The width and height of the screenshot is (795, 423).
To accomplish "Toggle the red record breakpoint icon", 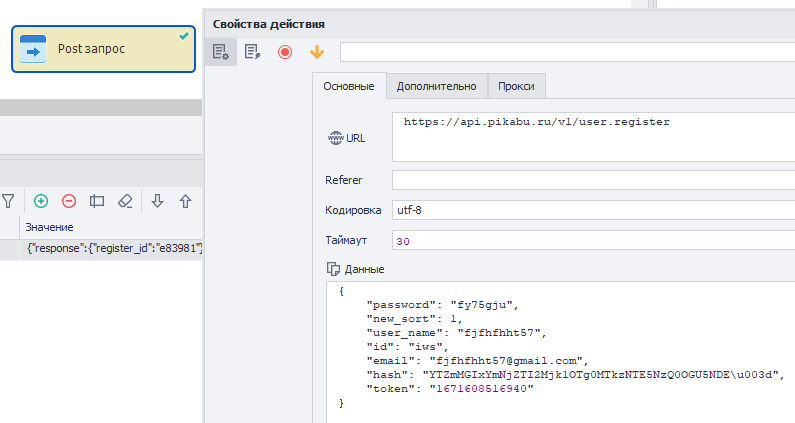I will coord(285,52).
